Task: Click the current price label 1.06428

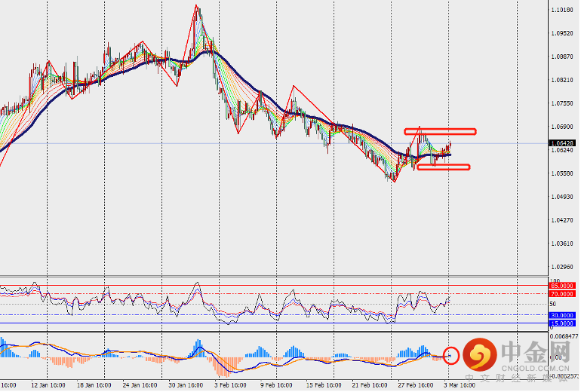Action: 563,142
